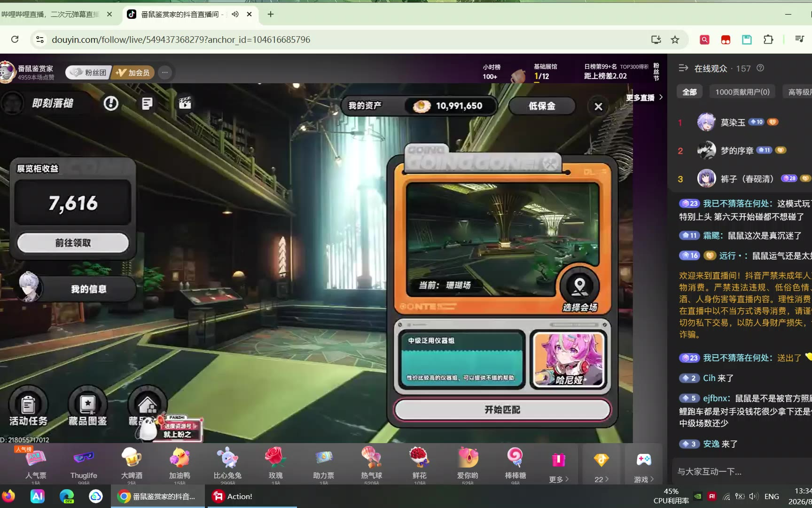Click the chat input 与大家互动一下

pyautogui.click(x=742, y=471)
